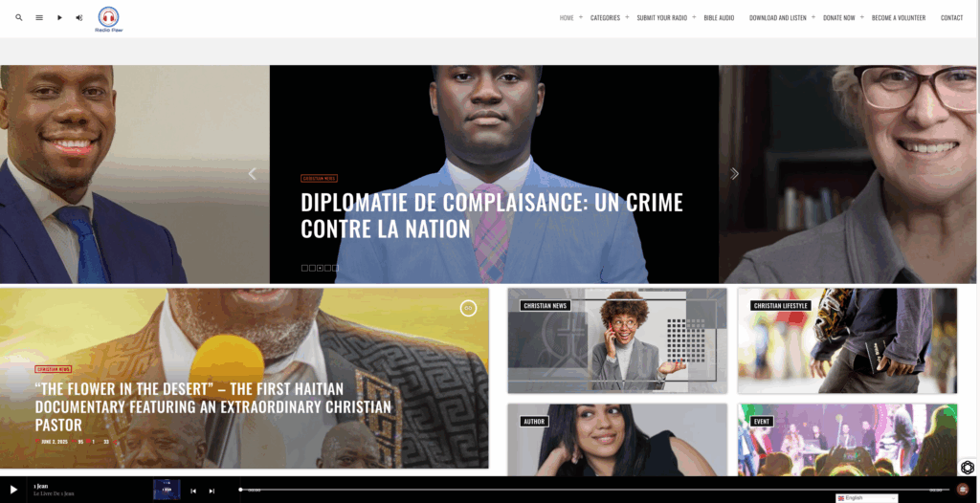980x503 pixels.
Task: Click the audio progress bar track
Action: point(591,490)
